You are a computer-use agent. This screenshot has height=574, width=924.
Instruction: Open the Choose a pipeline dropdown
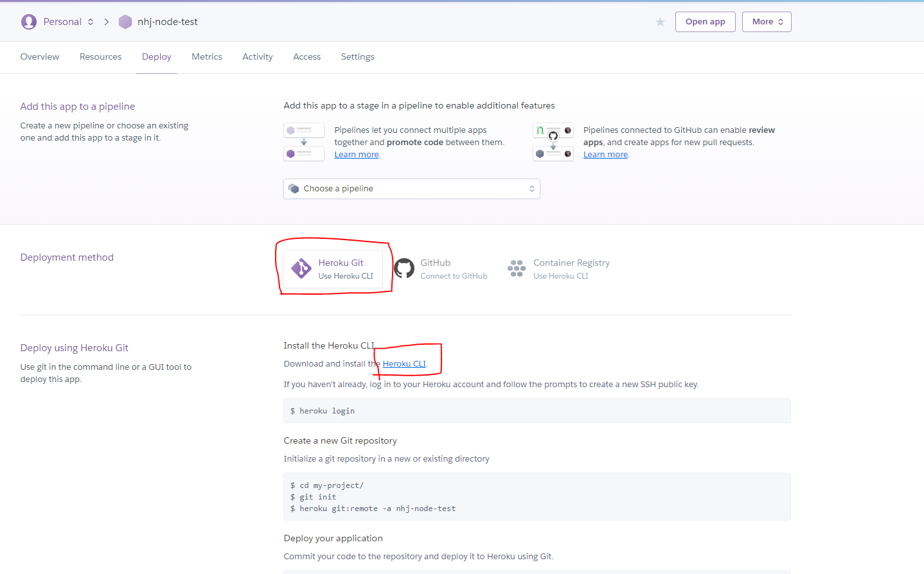[x=412, y=189]
